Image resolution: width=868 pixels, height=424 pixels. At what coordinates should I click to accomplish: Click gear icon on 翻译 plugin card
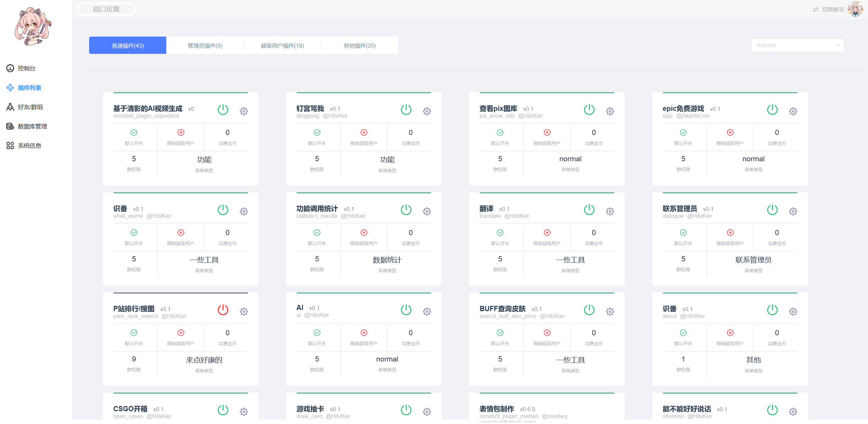click(x=610, y=211)
